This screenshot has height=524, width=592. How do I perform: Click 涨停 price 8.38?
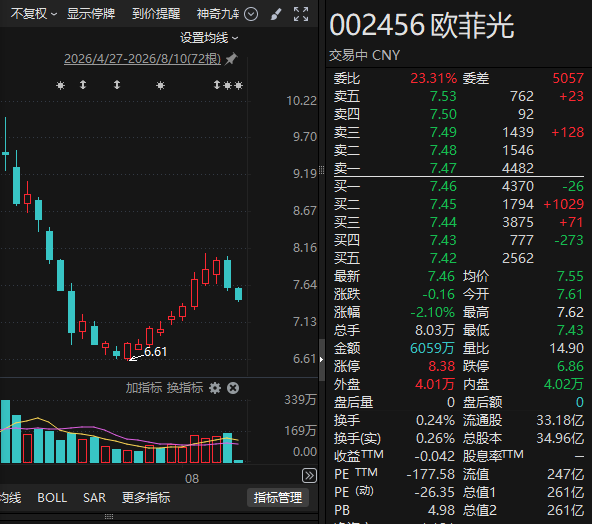(442, 366)
